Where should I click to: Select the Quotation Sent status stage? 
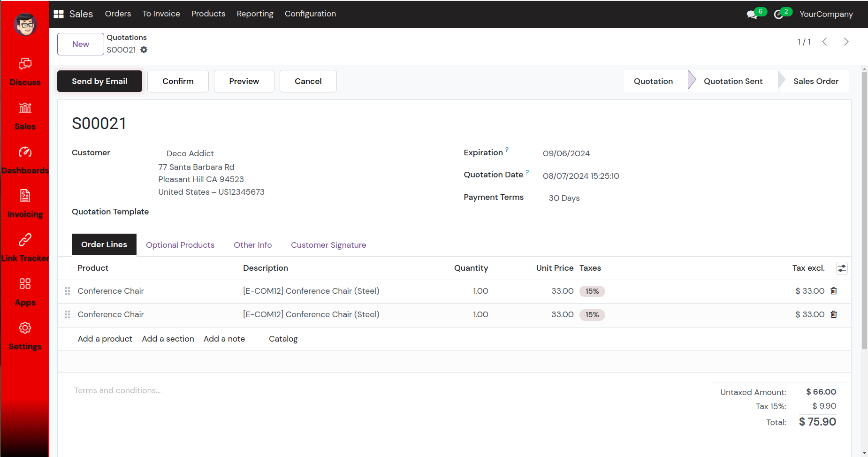[x=733, y=81]
